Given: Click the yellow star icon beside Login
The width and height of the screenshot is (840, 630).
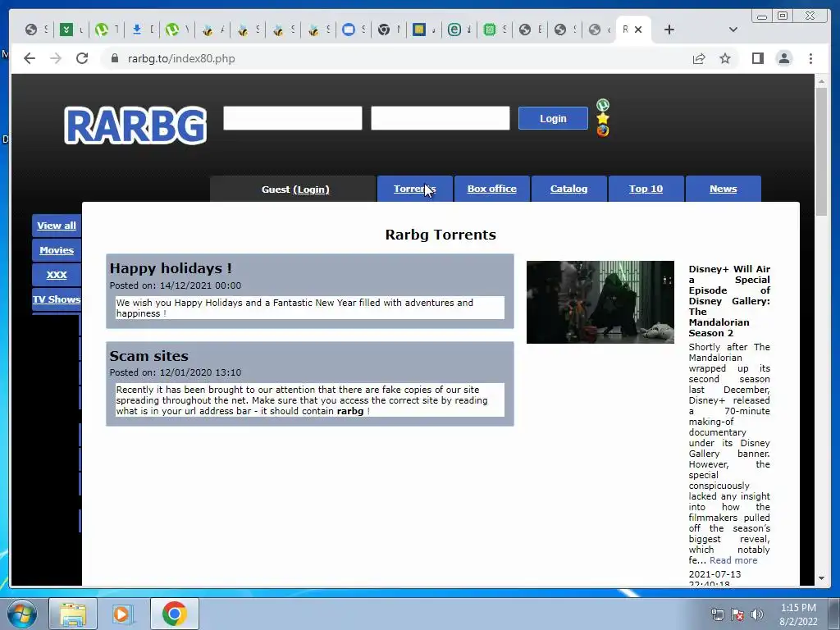Looking at the screenshot, I should (603, 118).
